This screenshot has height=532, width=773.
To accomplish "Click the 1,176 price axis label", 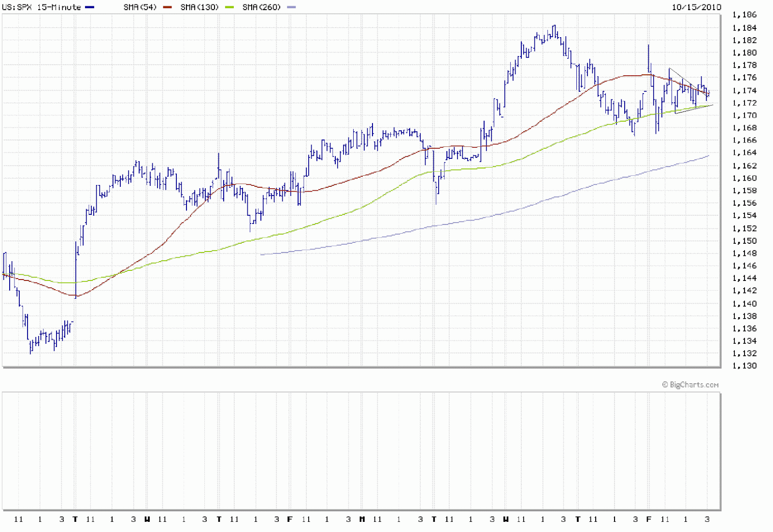I will click(x=744, y=78).
